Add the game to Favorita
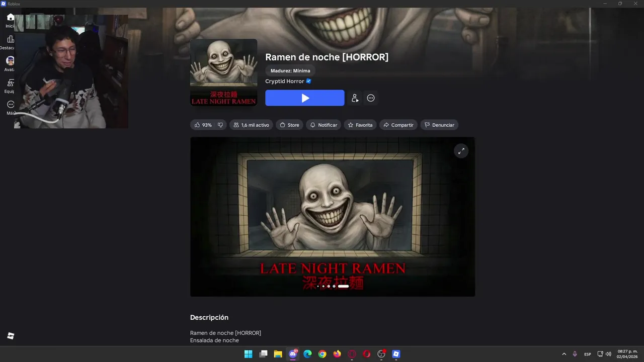Image resolution: width=644 pixels, height=362 pixels. pos(360,125)
